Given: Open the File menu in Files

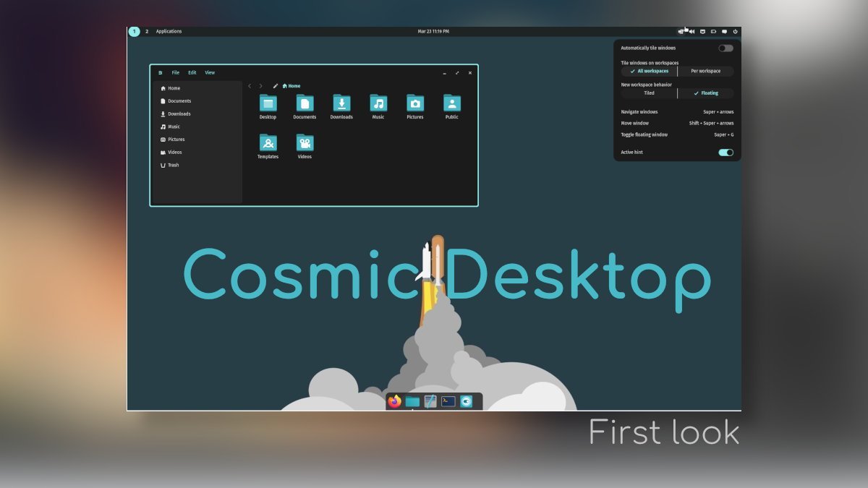Looking at the screenshot, I should click(176, 72).
